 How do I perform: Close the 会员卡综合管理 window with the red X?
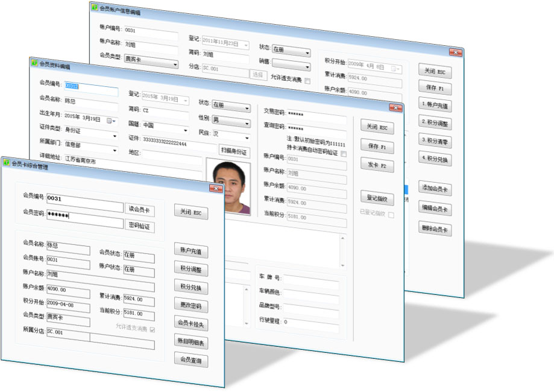pos(216,189)
